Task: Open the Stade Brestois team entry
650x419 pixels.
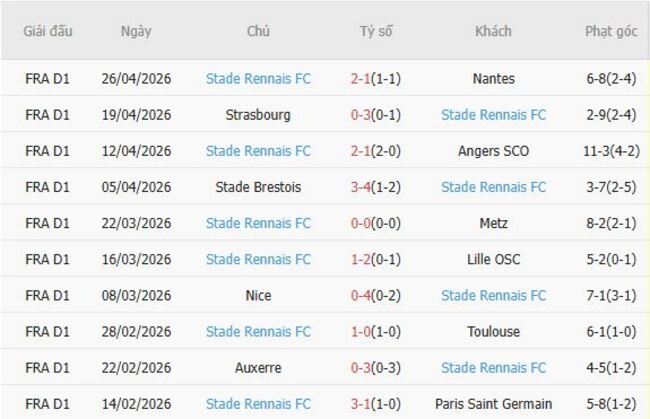Action: (258, 187)
